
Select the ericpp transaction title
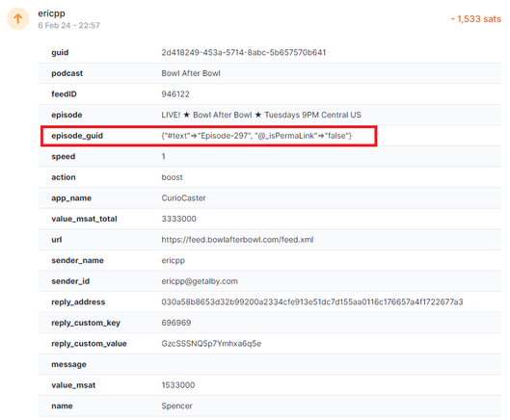pyautogui.click(x=51, y=13)
